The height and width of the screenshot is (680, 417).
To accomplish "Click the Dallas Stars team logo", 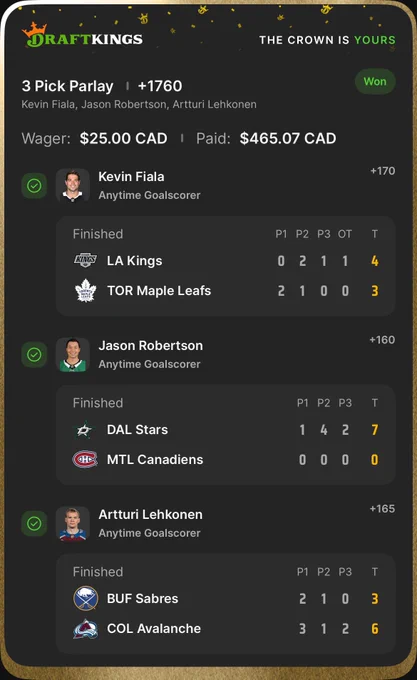I will coord(85,430).
